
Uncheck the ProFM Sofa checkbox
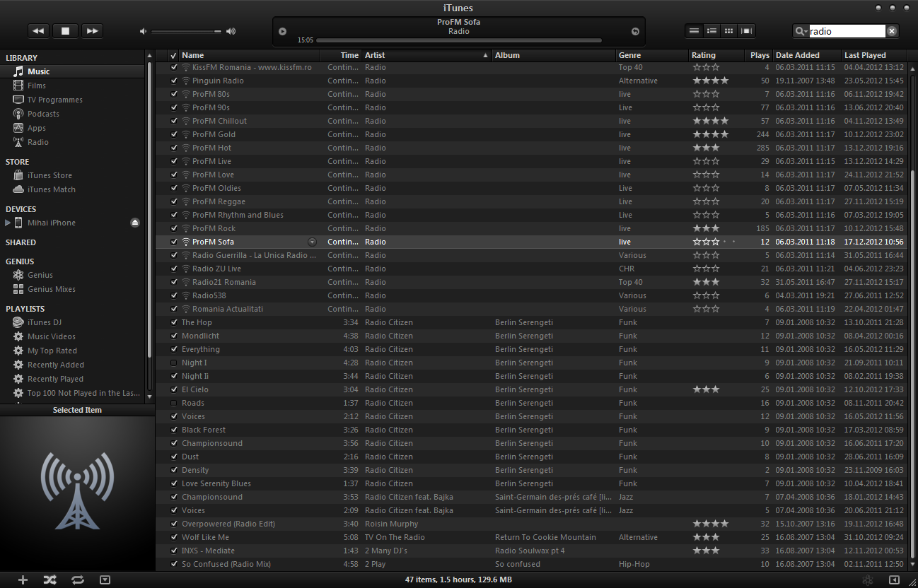pos(174,242)
